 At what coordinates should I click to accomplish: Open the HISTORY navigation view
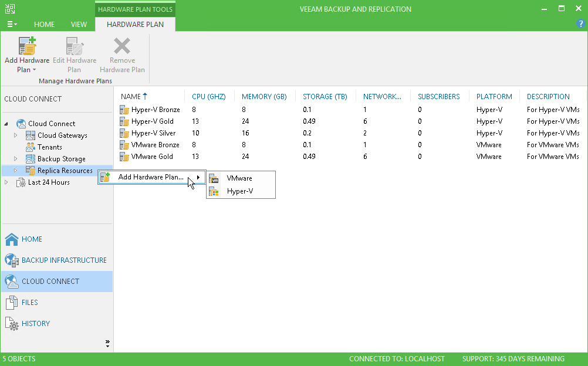click(57, 323)
